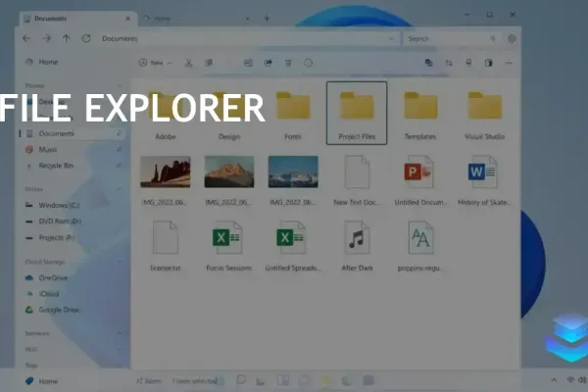Open the Visual Studio folder
Image resolution: width=588 pixels, height=392 pixels.
click(x=484, y=114)
